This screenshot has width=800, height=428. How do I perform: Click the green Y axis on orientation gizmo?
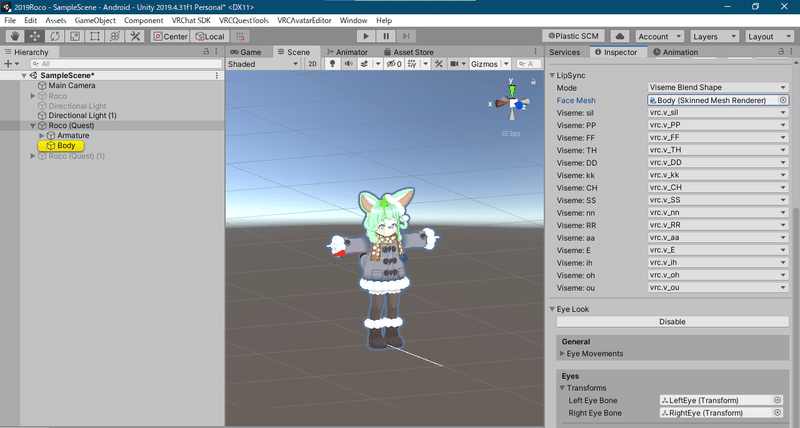(x=512, y=89)
